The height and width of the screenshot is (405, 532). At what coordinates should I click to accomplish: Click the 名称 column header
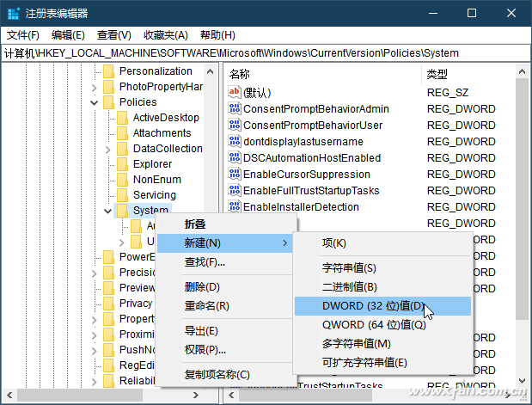323,74
